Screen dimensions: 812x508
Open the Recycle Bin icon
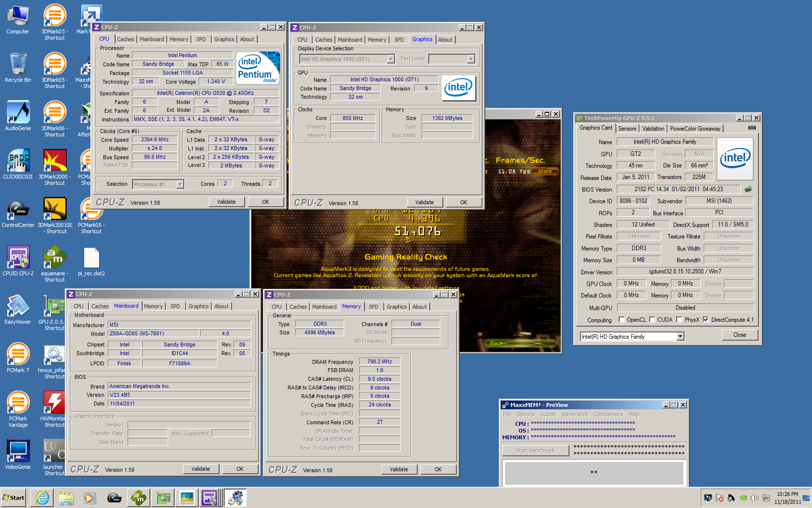pyautogui.click(x=18, y=68)
